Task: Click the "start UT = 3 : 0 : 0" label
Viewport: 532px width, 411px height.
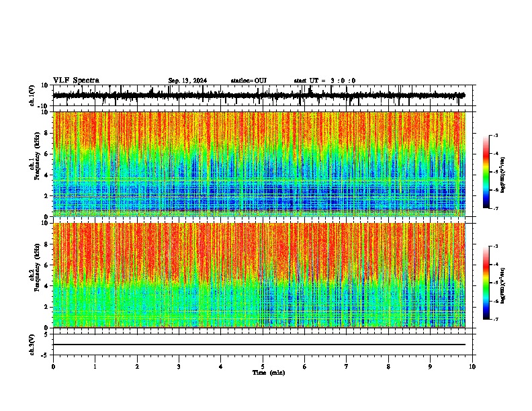Action: click(324, 81)
